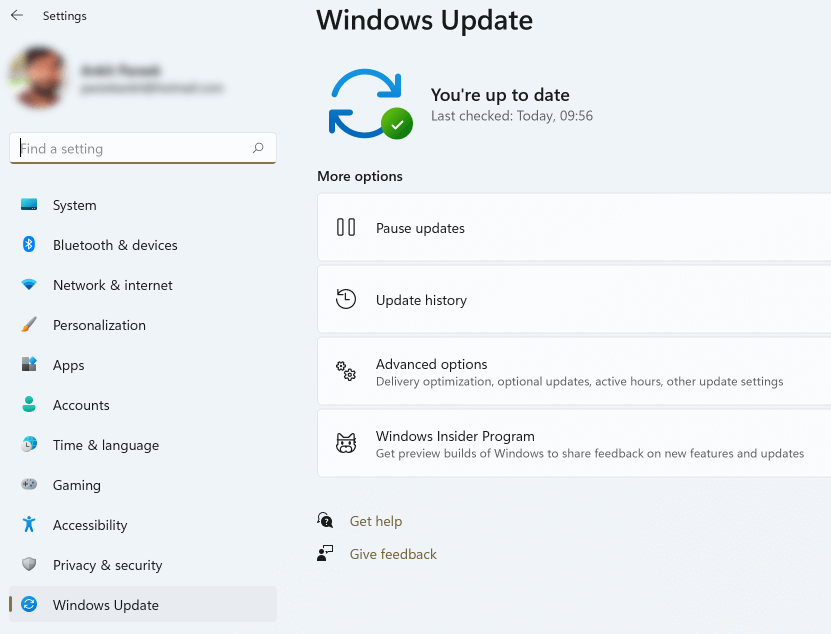Click the Personalization paintbrush icon

[x=29, y=325]
